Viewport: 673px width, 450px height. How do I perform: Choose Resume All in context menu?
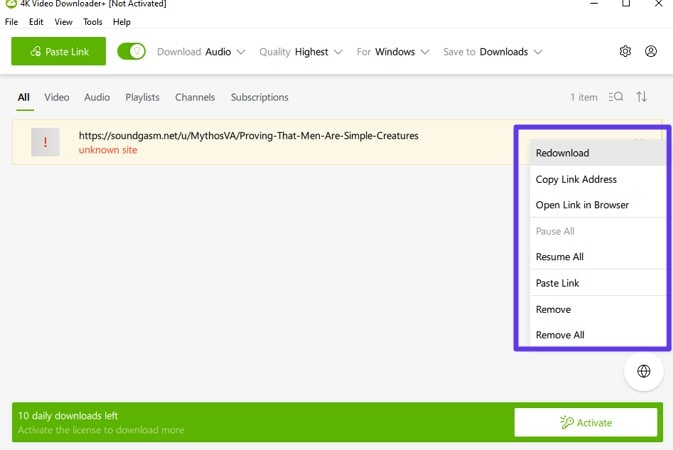click(x=597, y=257)
